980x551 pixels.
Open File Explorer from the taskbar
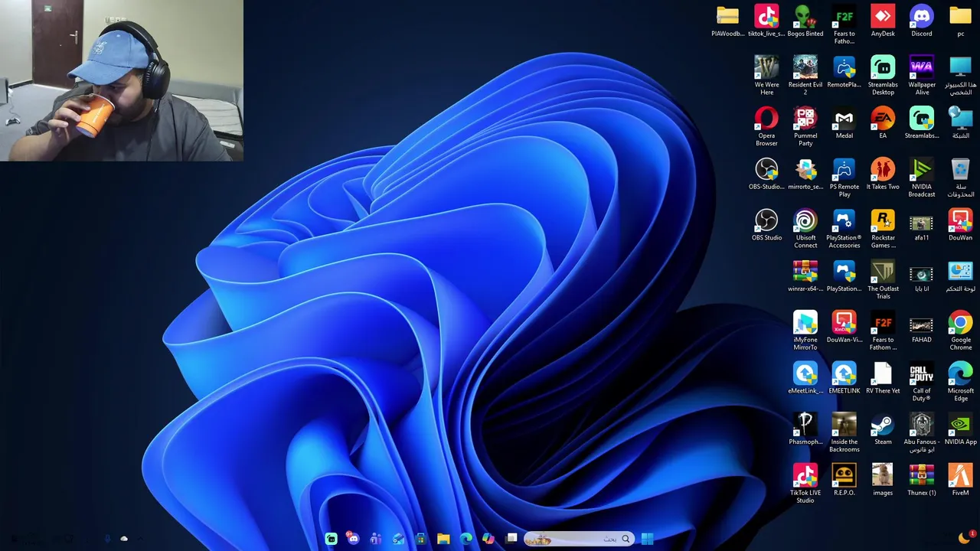443,539
